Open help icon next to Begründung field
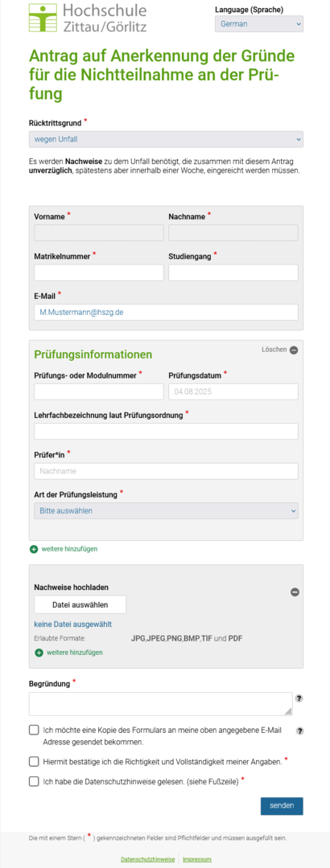 coord(299,698)
